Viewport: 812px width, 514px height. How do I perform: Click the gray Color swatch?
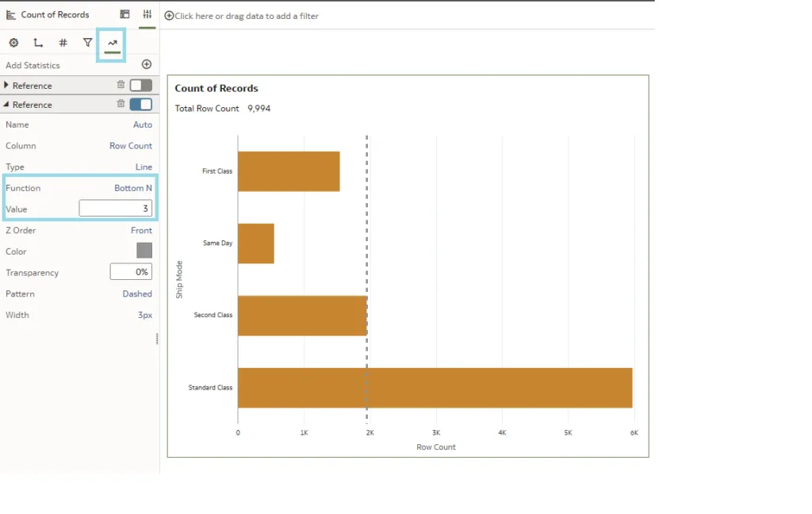click(144, 251)
